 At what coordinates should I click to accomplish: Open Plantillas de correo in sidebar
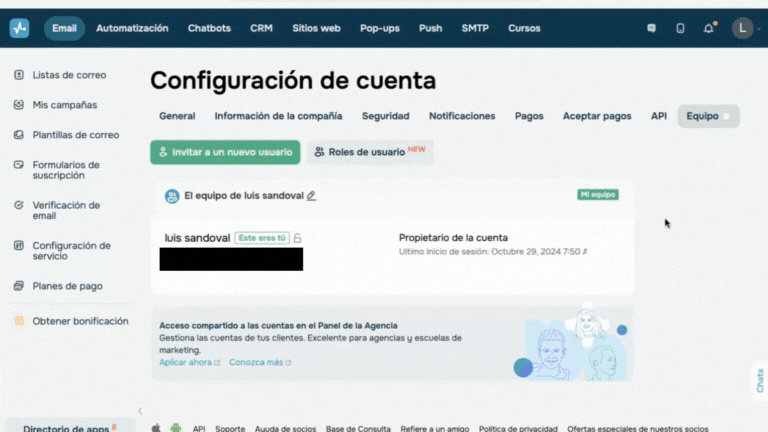click(76, 135)
